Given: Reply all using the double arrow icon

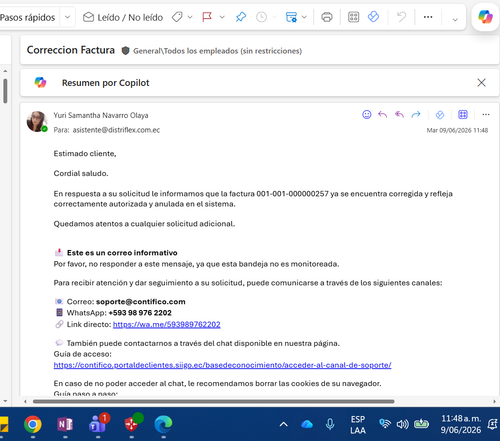Looking at the screenshot, I should coord(399,115).
